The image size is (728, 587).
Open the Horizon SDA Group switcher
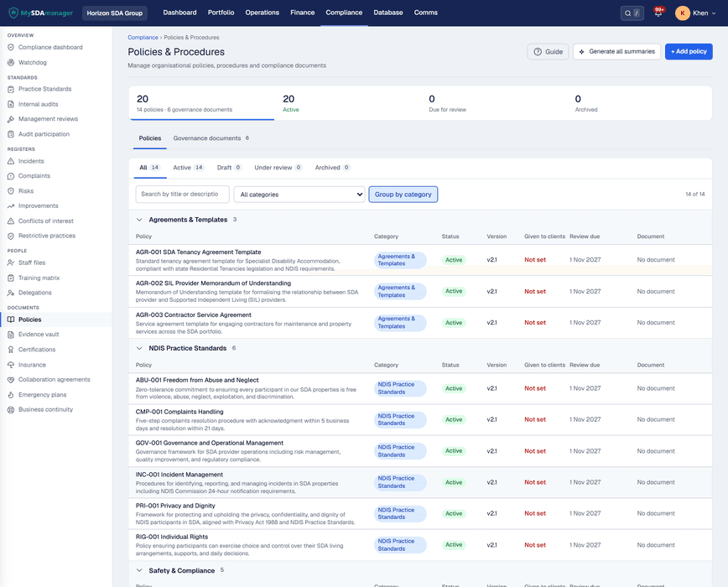click(115, 13)
